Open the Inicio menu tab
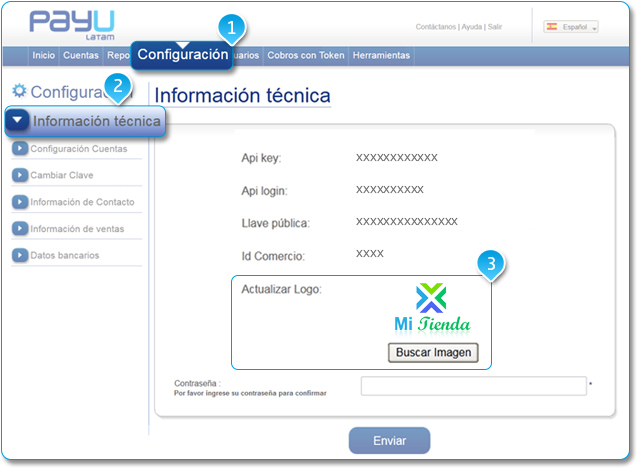 43,56
